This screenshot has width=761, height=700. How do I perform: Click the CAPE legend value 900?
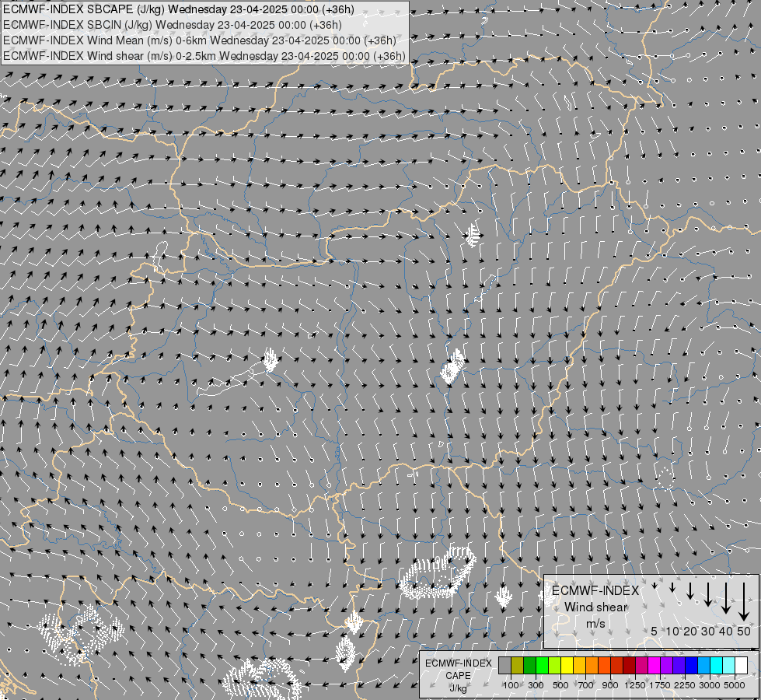(x=610, y=685)
